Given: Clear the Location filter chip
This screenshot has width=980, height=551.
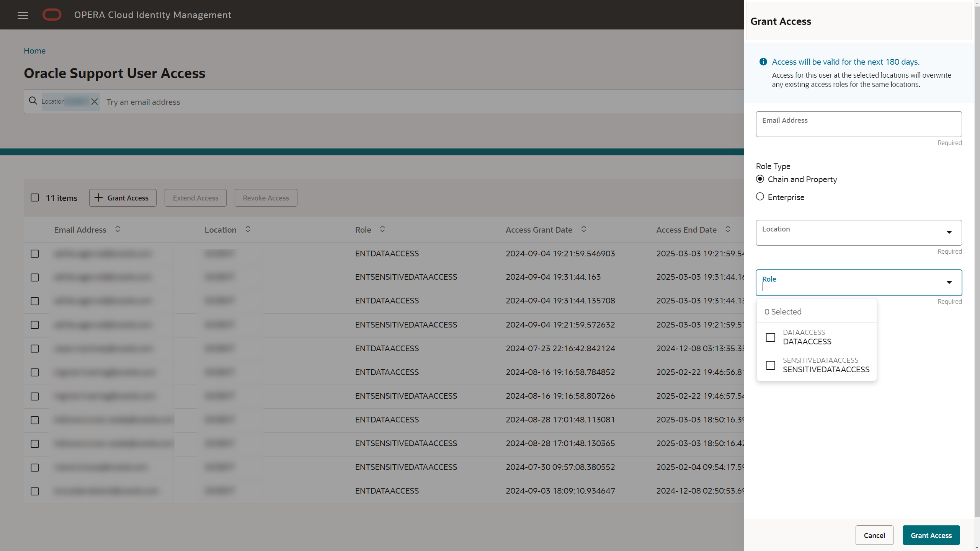Looking at the screenshot, I should (95, 101).
